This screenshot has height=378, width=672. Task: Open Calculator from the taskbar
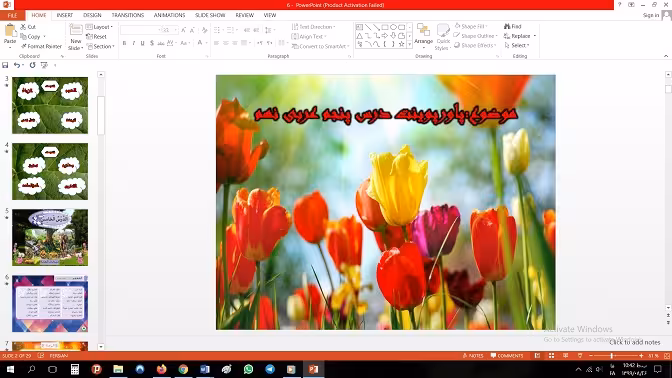(75, 369)
